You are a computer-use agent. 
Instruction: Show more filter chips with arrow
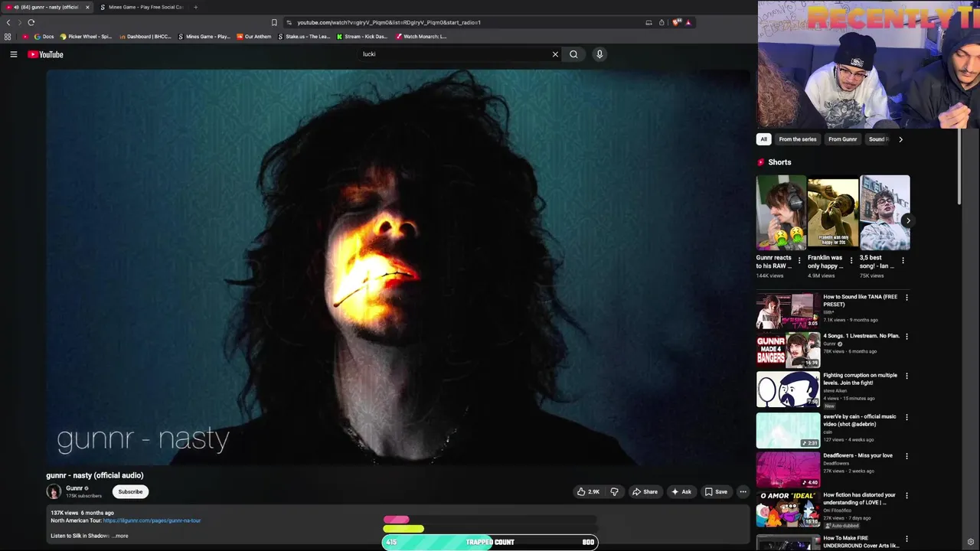[x=900, y=139]
